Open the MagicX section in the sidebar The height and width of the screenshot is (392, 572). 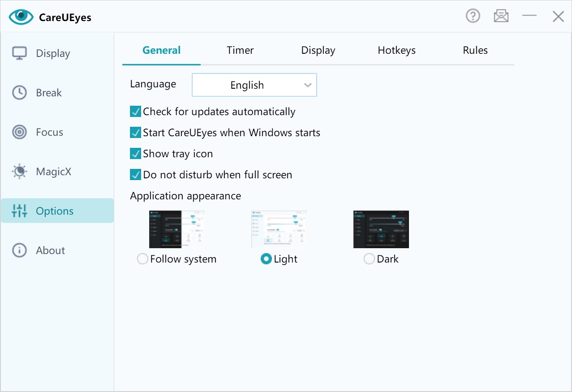point(57,172)
